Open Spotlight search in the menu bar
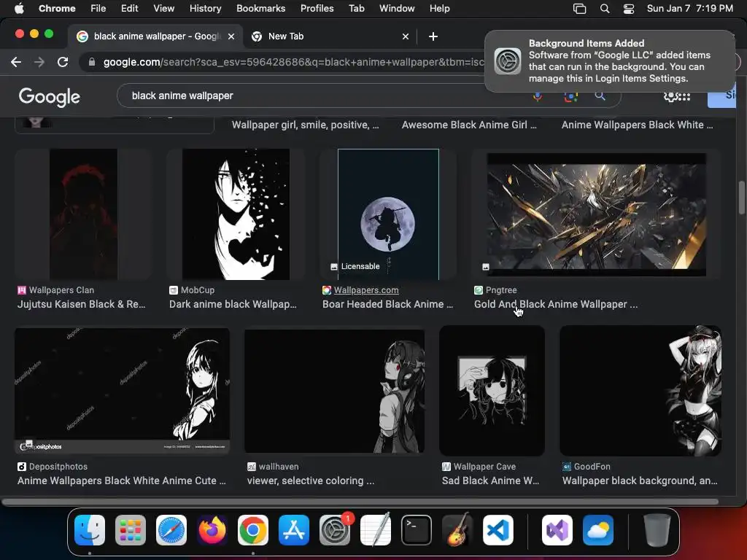747x560 pixels. (x=605, y=9)
